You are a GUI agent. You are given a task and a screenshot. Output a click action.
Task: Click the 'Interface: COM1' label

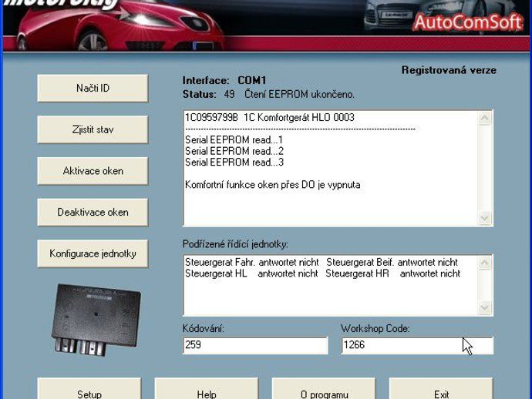pos(224,80)
